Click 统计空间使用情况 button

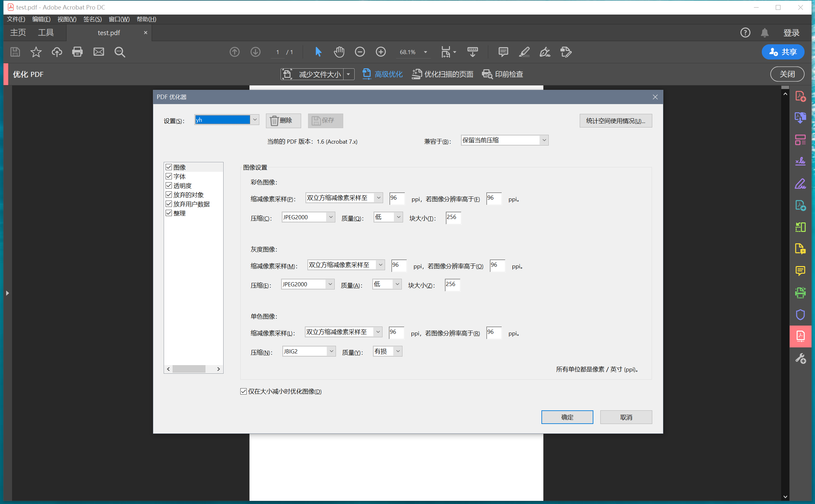pyautogui.click(x=616, y=121)
